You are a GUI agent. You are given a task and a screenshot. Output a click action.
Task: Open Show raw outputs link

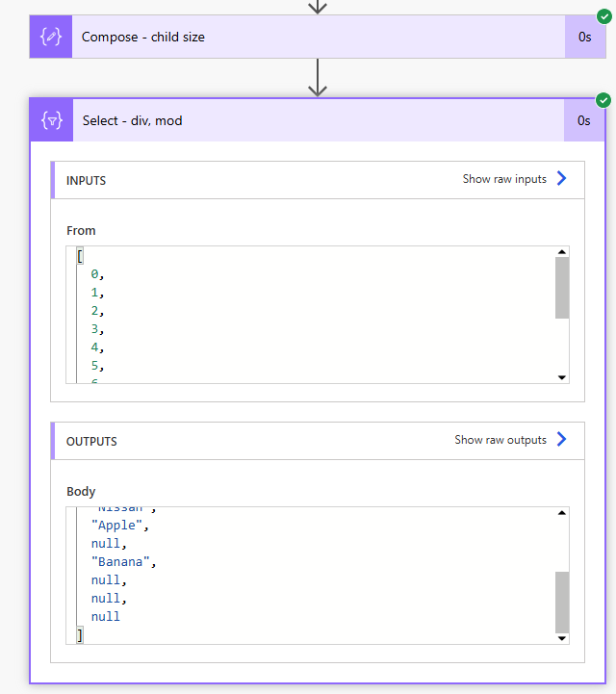500,440
